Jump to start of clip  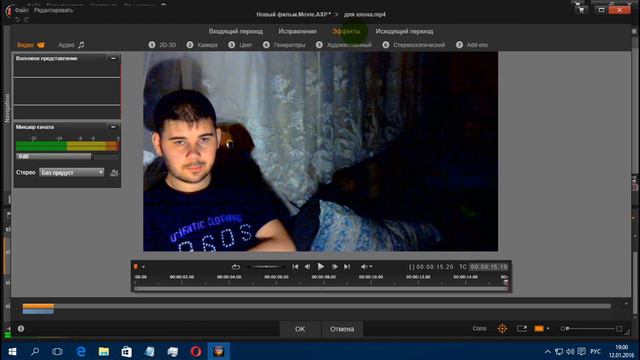295,267
